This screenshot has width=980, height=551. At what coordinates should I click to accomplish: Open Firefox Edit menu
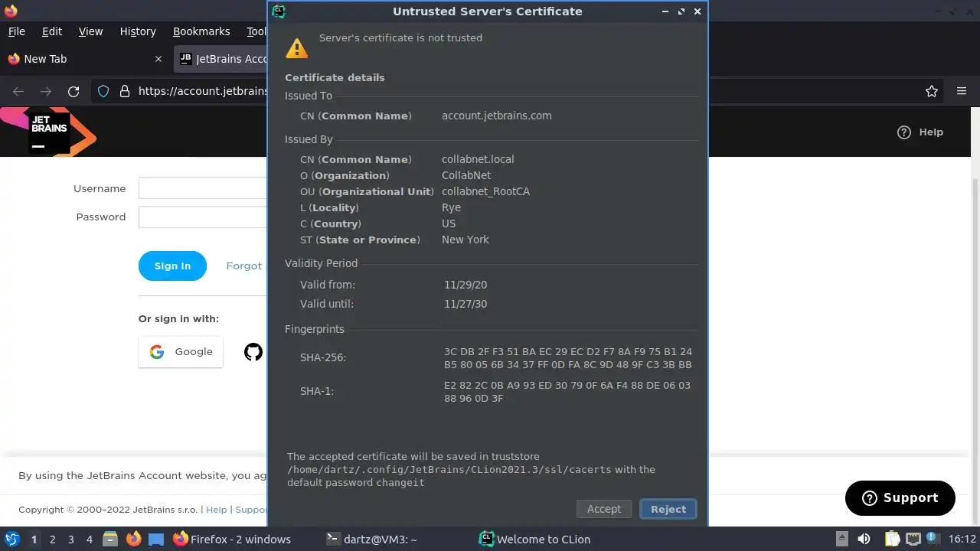[x=52, y=31]
